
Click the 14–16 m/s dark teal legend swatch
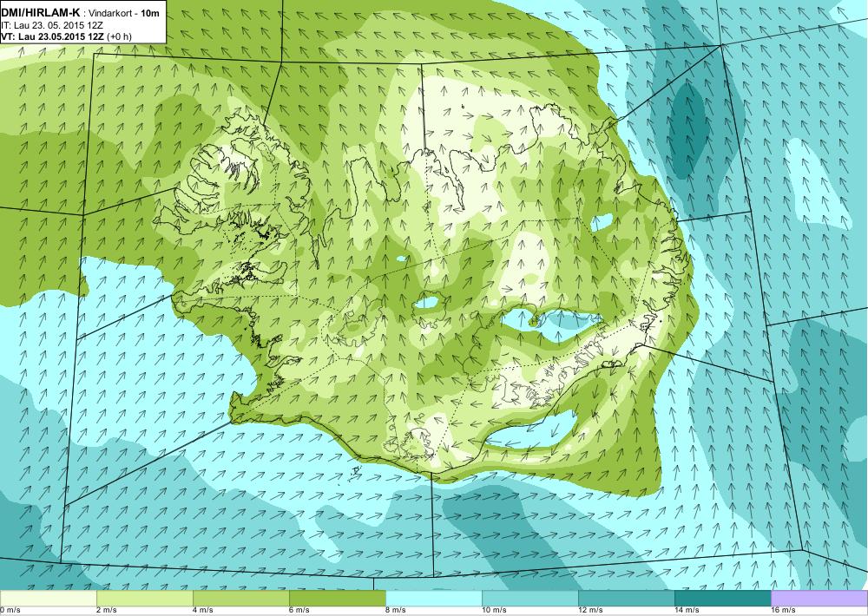coord(722,599)
